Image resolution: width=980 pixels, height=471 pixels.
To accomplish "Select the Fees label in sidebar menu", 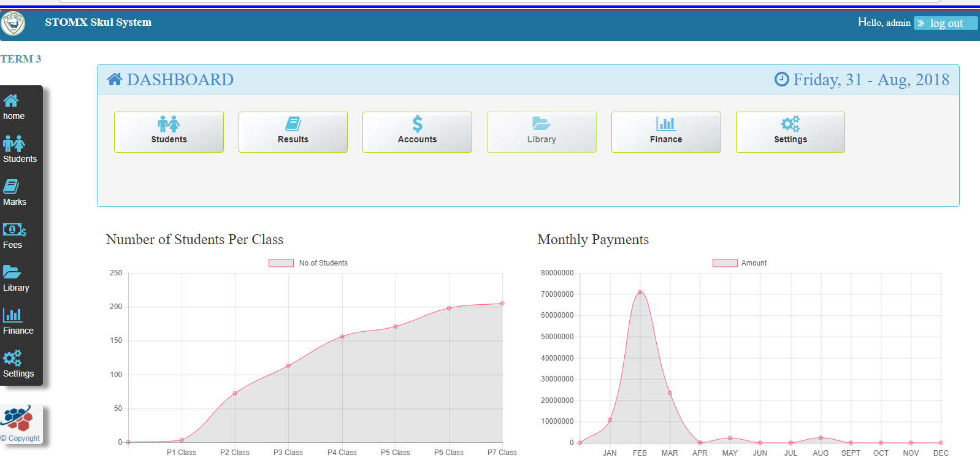I will coord(13,245).
